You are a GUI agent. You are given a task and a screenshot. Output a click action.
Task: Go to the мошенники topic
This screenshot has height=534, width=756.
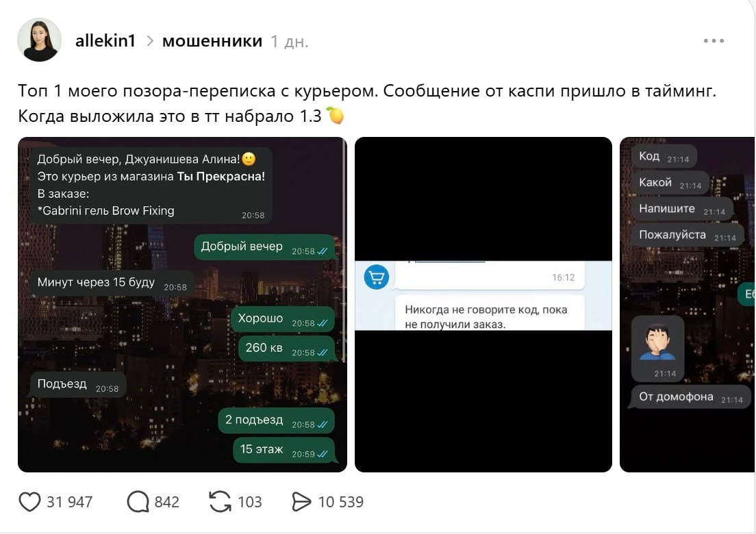point(212,41)
